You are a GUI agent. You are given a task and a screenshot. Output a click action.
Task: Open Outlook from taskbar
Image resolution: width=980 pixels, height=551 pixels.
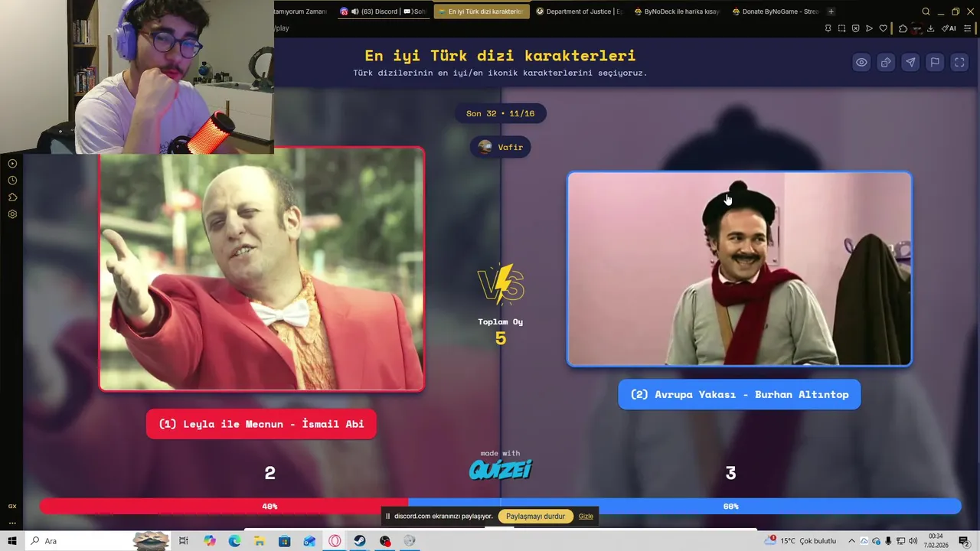(309, 541)
